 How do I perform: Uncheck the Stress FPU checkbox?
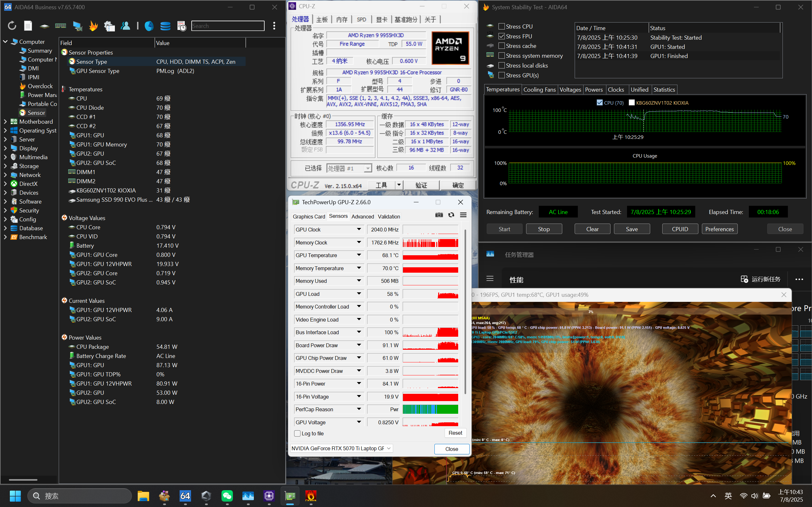[502, 36]
